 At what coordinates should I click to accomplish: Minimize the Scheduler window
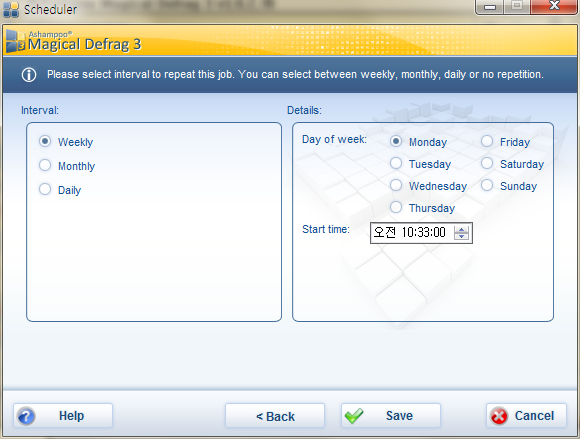pos(489,7)
